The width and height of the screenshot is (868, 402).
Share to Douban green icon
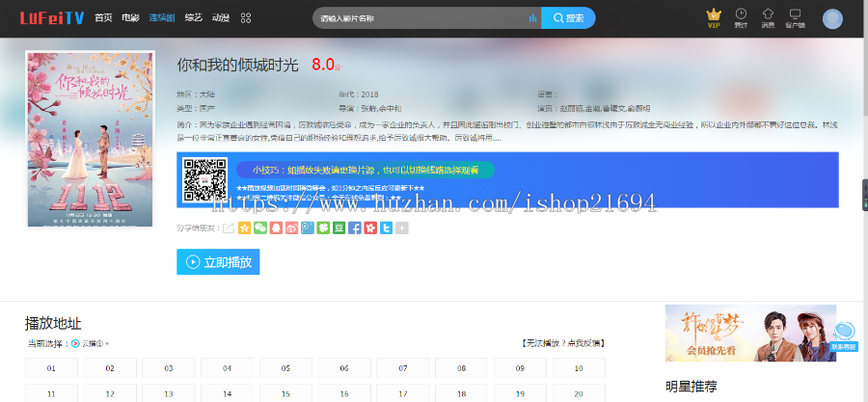point(339,228)
